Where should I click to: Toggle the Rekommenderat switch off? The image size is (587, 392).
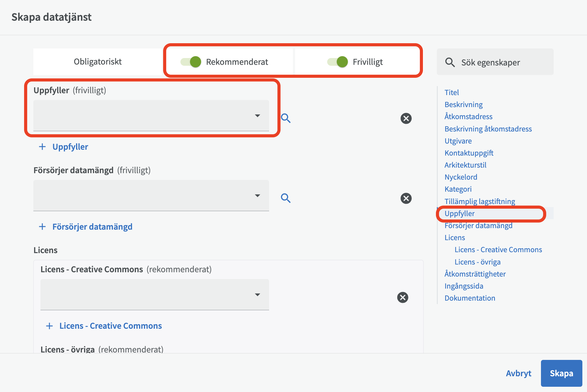coord(191,62)
